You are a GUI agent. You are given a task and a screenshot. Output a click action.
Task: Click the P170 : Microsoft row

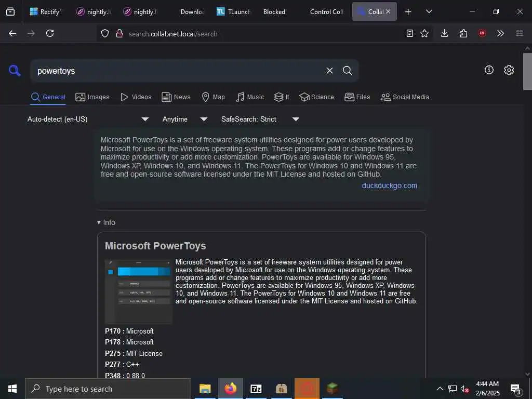click(x=129, y=331)
